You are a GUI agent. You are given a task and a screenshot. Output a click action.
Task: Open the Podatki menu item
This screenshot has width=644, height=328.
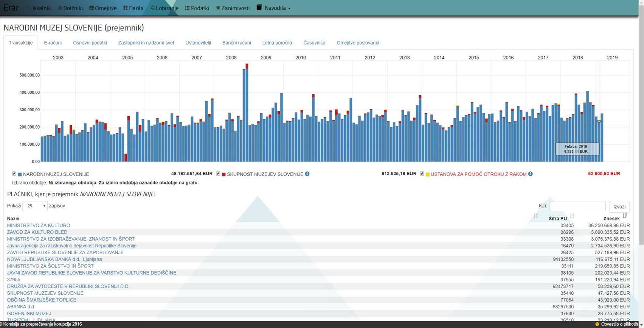(197, 8)
